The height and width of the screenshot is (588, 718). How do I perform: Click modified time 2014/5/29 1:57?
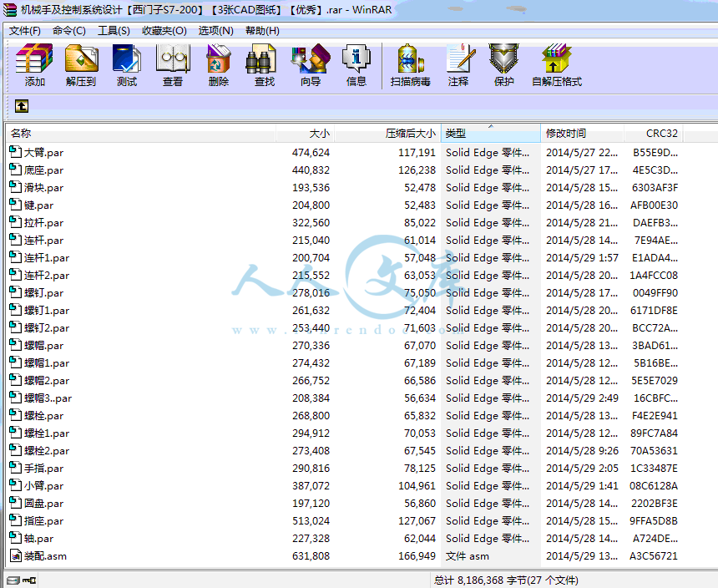click(582, 258)
